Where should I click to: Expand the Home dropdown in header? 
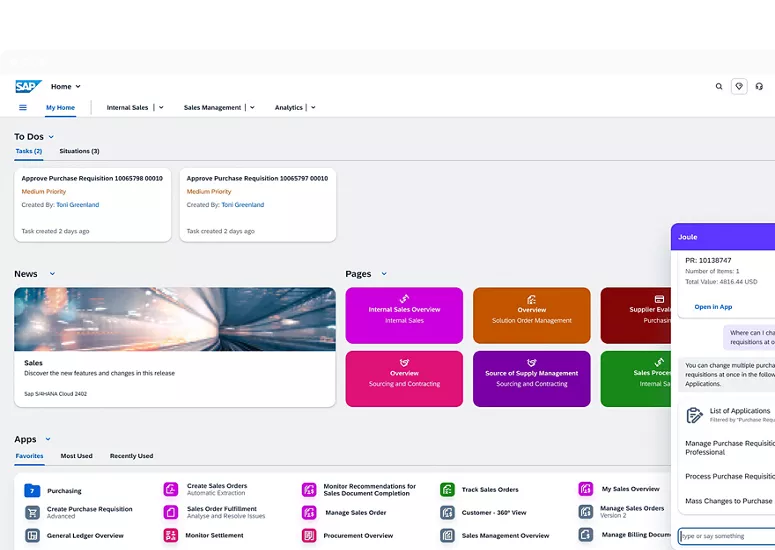(78, 87)
